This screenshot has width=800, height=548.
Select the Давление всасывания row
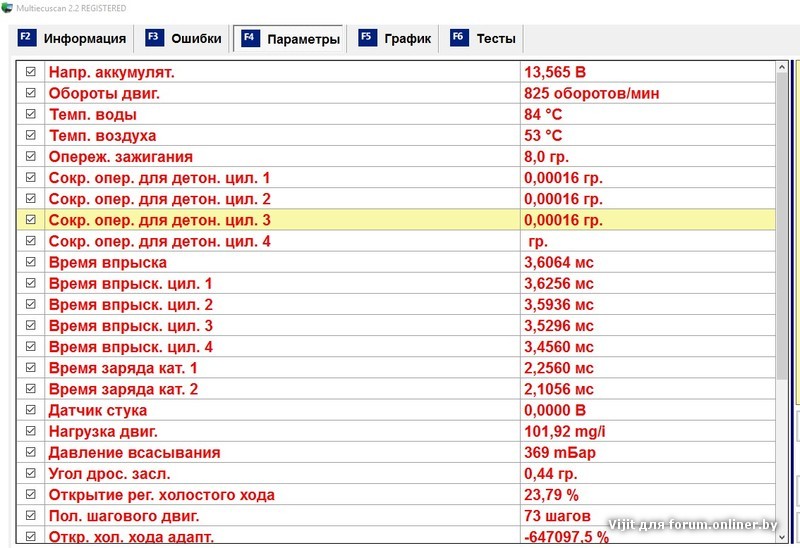tap(282, 452)
